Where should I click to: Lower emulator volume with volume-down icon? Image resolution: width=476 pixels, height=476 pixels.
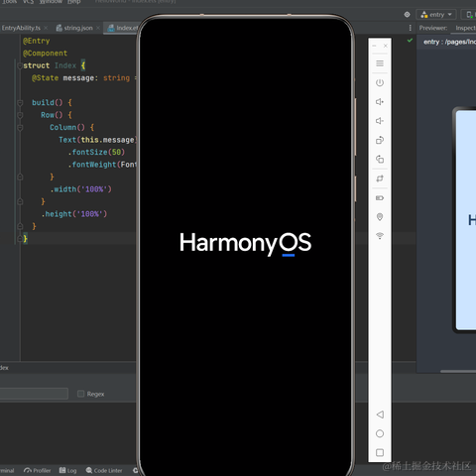(380, 121)
